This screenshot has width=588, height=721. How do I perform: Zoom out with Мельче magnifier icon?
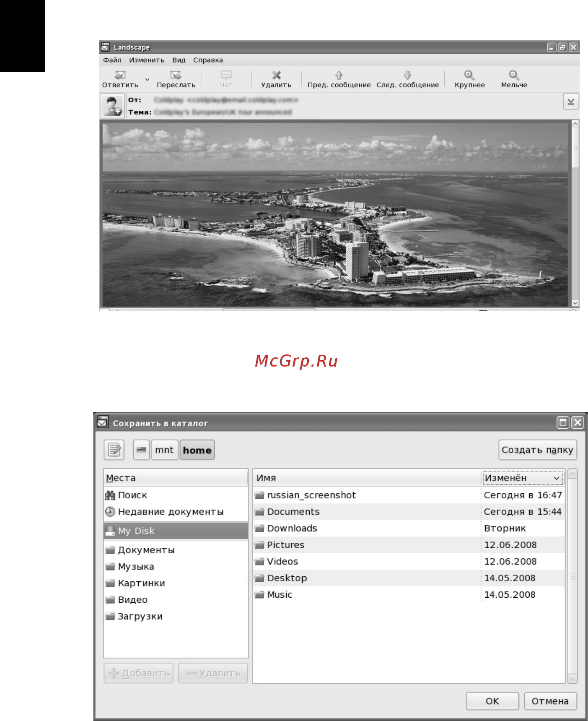point(514,75)
